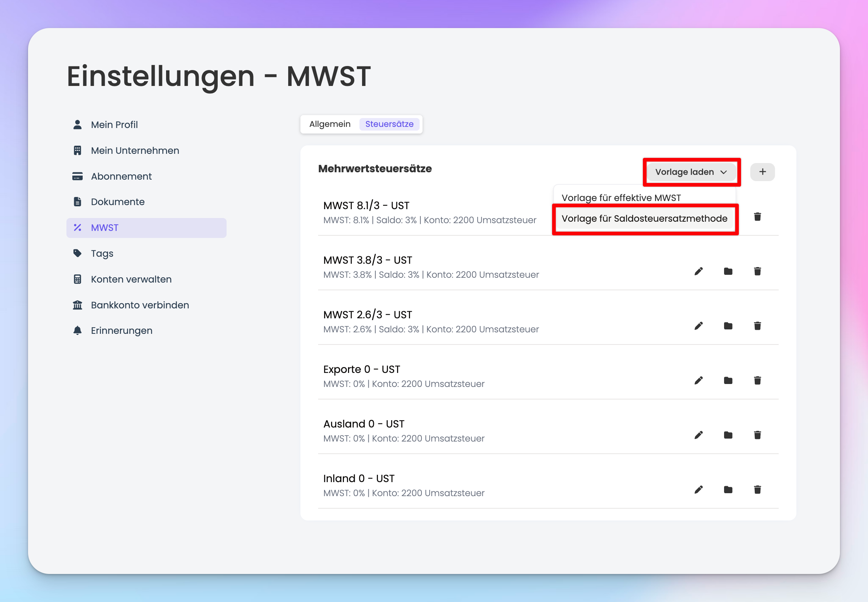Add new tax rate with plus button
Viewport: 868px width, 602px height.
[x=762, y=172]
